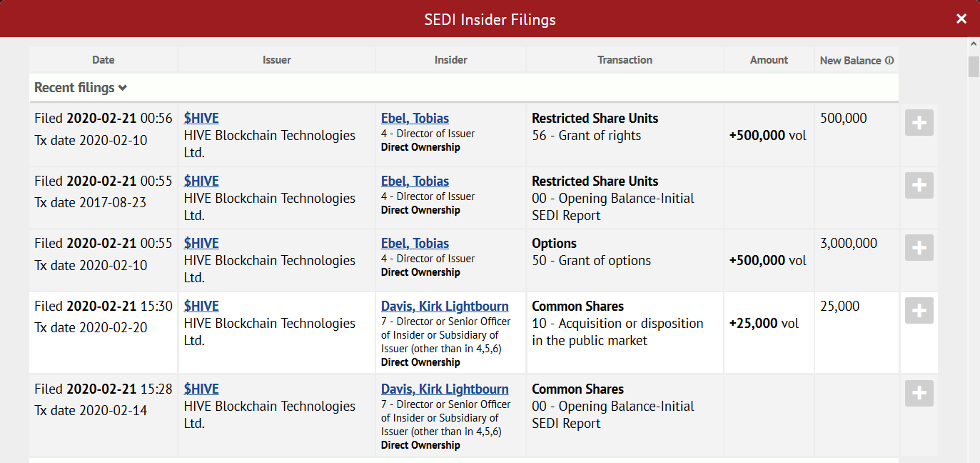The width and height of the screenshot is (980, 463).
Task: Open Davis, Kirk Lightbourn link in public market row
Action: [x=445, y=307]
